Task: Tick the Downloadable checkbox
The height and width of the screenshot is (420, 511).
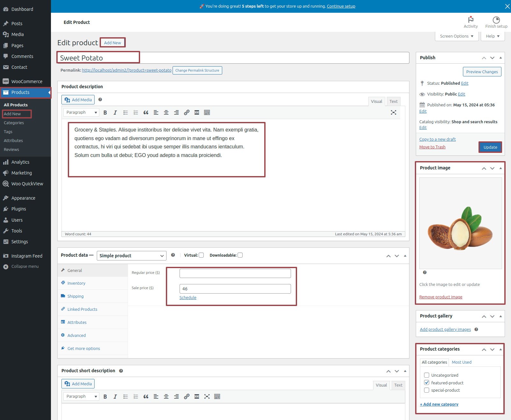Action: (240, 255)
